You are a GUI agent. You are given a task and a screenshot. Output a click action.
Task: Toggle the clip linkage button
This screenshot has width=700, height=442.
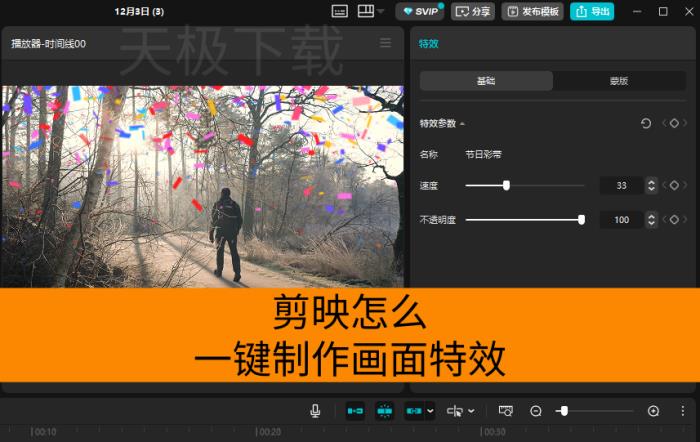coord(414,411)
